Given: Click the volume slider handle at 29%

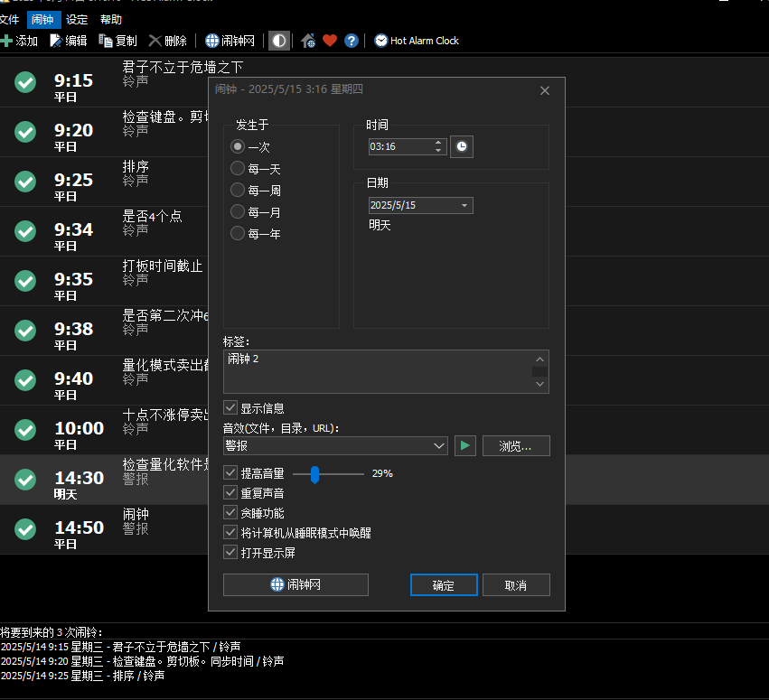Looking at the screenshot, I should (x=314, y=473).
